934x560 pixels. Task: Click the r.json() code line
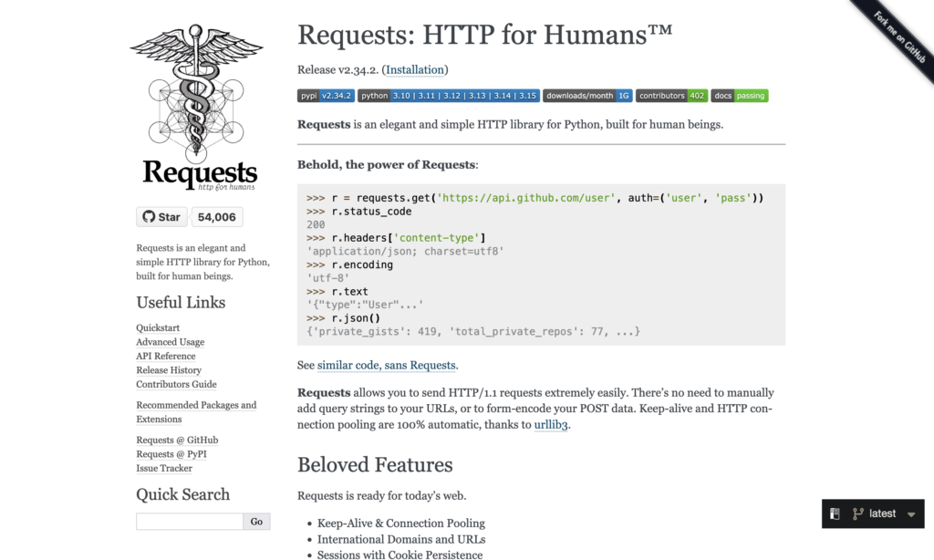tap(343, 318)
